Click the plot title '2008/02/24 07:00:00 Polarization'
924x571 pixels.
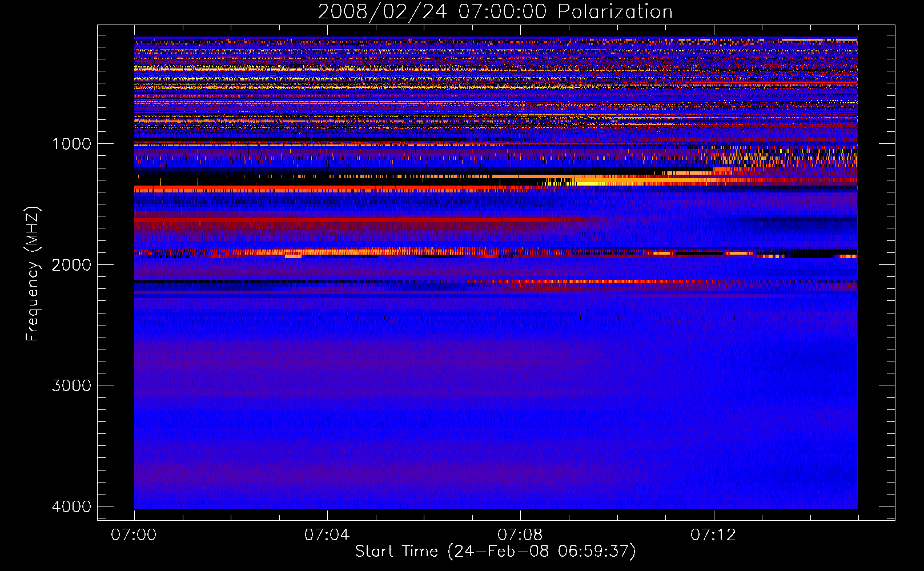coord(495,12)
